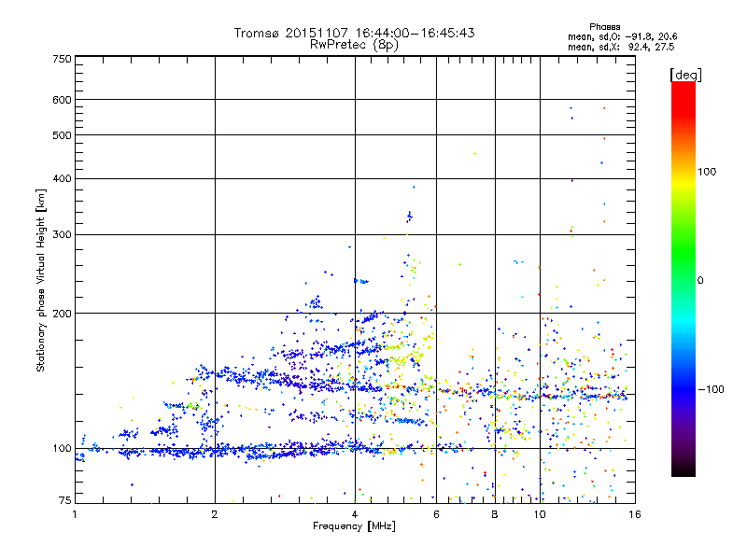747x560 pixels.
Task: Click the 'Phases' header label
Action: (x=604, y=27)
